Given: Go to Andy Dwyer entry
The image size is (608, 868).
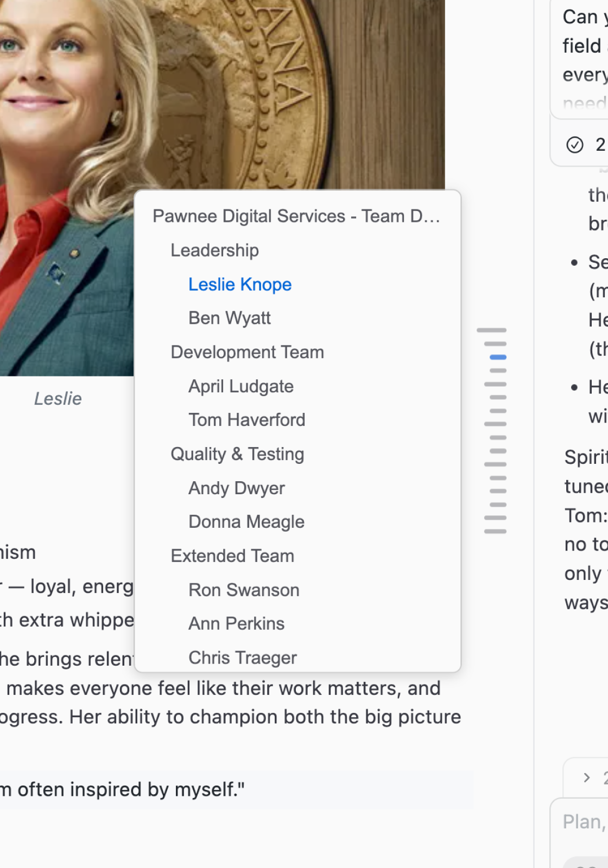Looking at the screenshot, I should click(x=236, y=488).
